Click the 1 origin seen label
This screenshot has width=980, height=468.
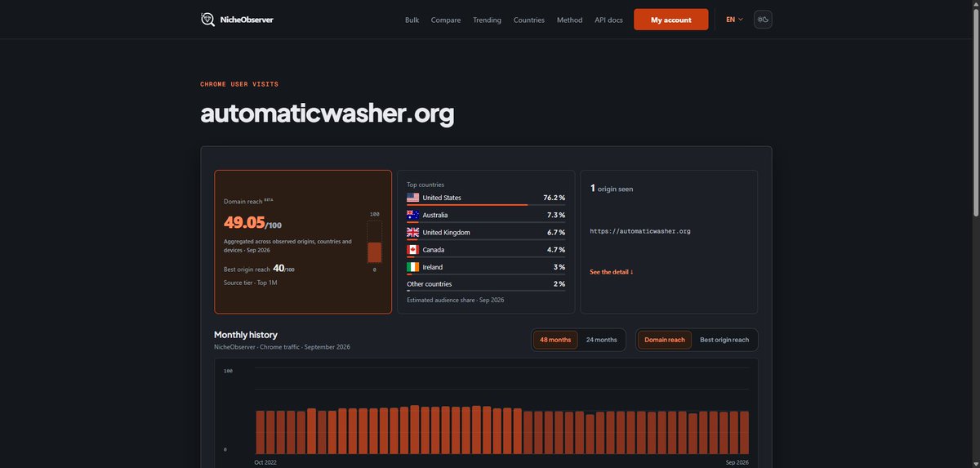(x=612, y=189)
